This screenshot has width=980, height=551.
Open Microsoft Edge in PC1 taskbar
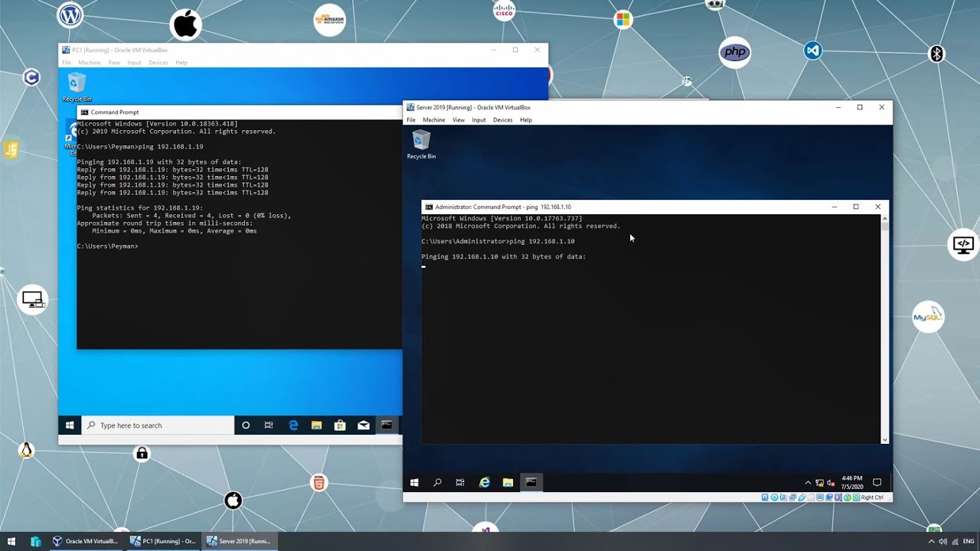[x=293, y=425]
